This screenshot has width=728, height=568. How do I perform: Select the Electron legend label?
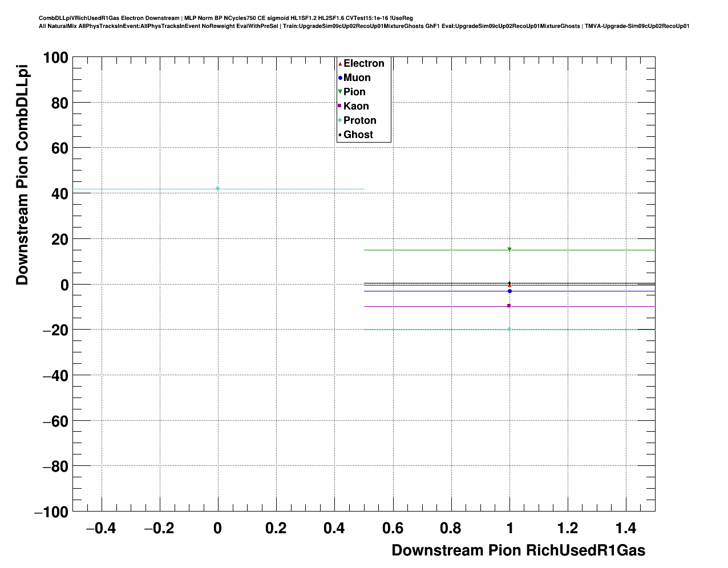click(364, 63)
